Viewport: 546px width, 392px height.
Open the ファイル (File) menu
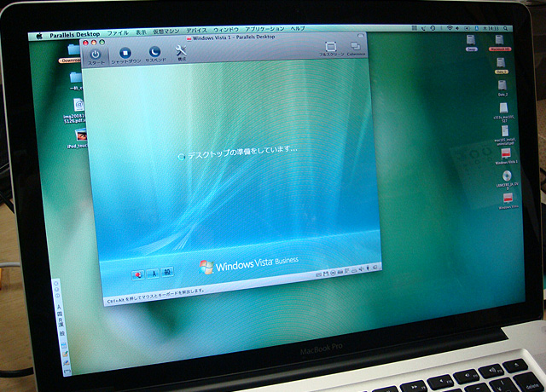point(118,33)
